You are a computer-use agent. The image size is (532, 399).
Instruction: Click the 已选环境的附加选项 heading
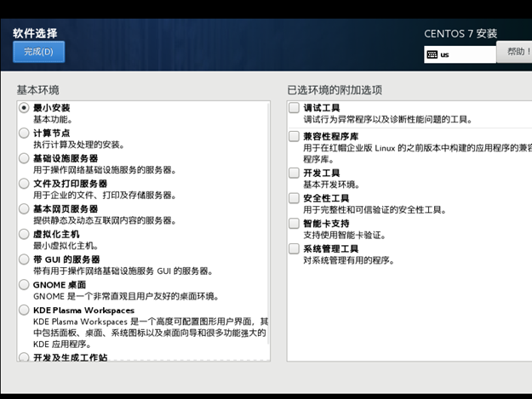[335, 90]
